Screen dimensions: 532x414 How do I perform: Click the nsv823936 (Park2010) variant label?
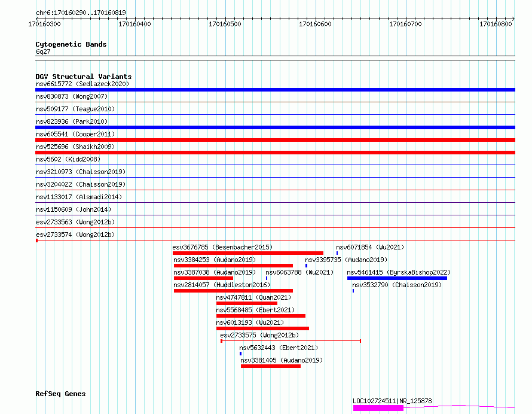pyautogui.click(x=72, y=121)
